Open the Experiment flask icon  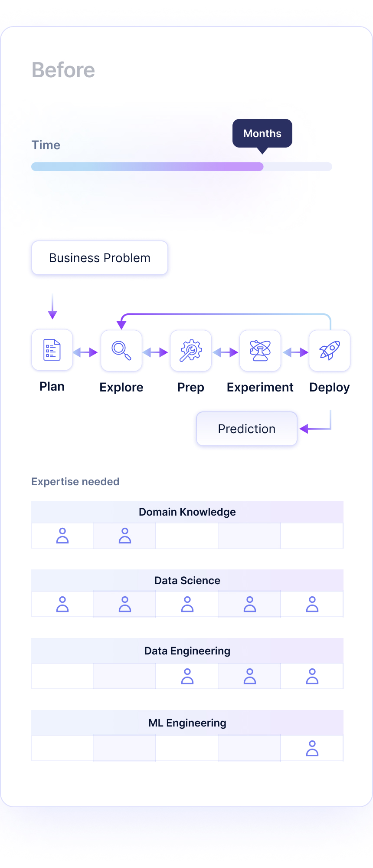tap(260, 351)
